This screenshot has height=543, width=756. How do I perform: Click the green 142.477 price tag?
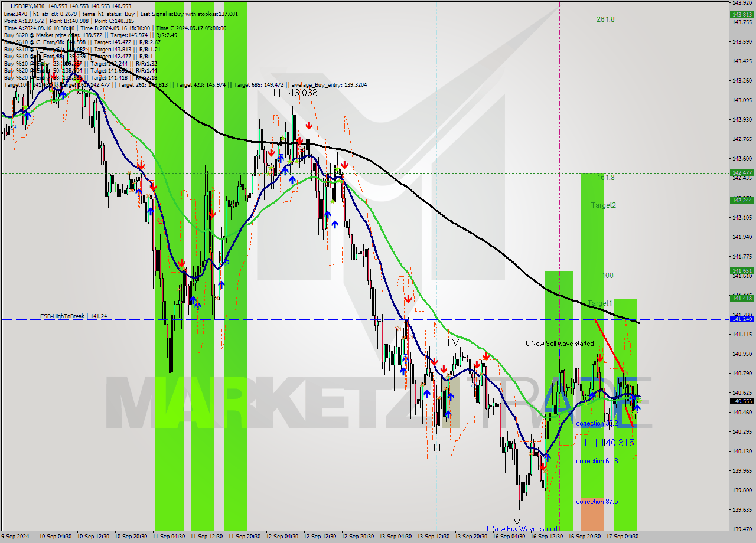(742, 173)
